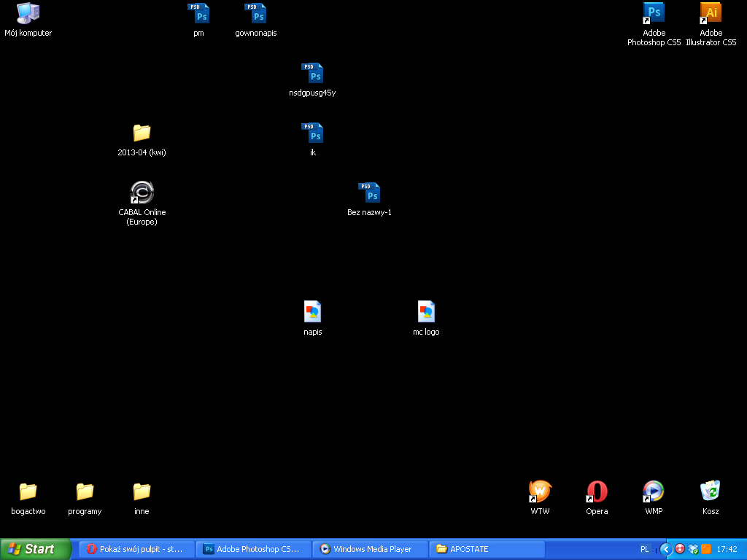
Task: Switch to Windows Media Player taskbar button
Action: 370,549
